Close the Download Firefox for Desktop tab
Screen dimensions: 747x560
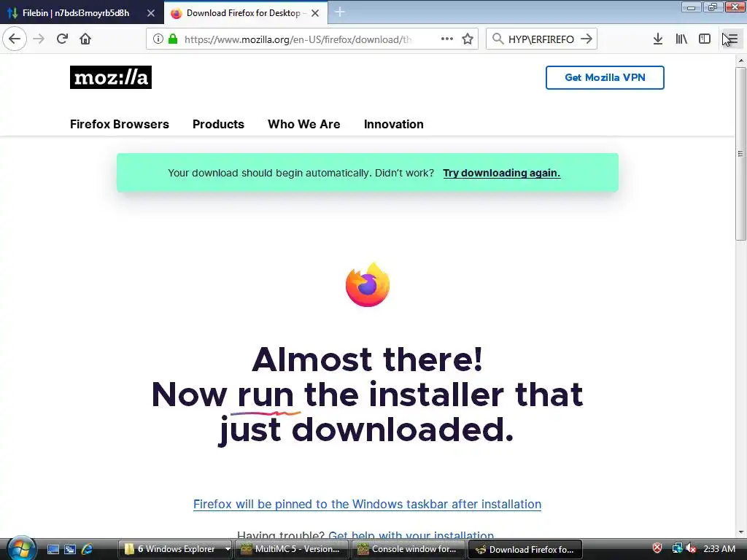pos(315,13)
